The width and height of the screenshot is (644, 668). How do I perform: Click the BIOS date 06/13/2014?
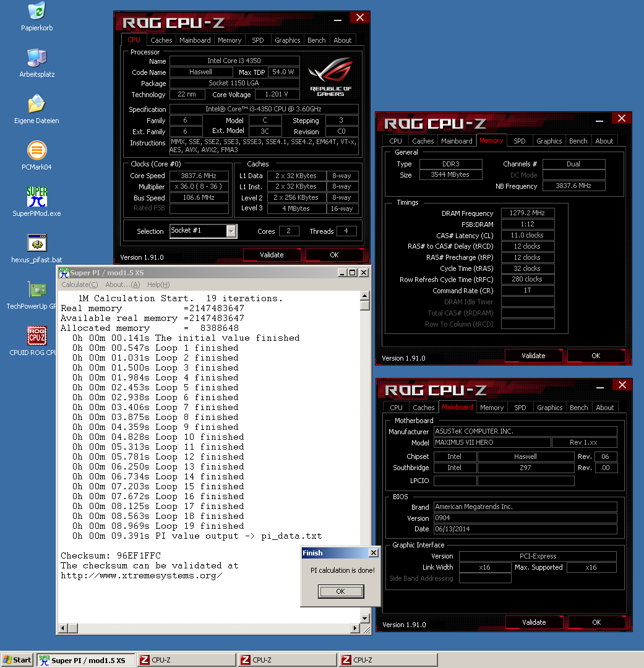525,529
